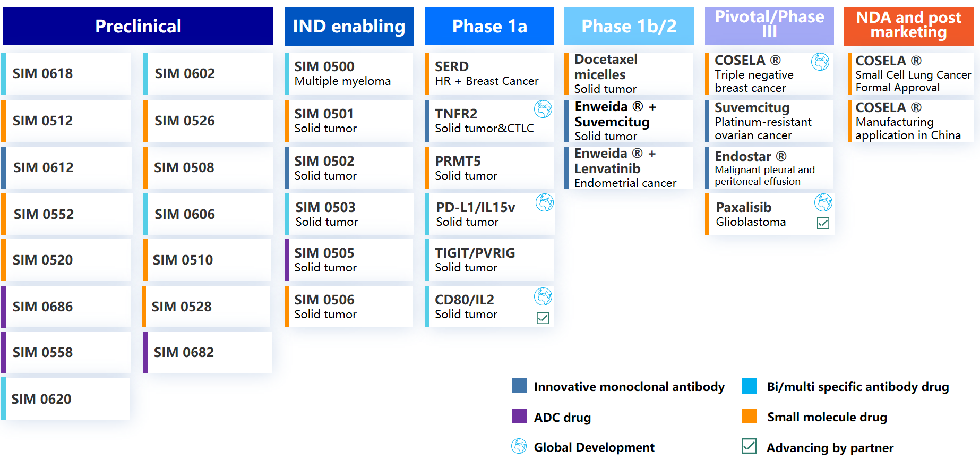Click the SIM 0686 card
Image resolution: width=980 pixels, height=459 pixels.
point(66,307)
